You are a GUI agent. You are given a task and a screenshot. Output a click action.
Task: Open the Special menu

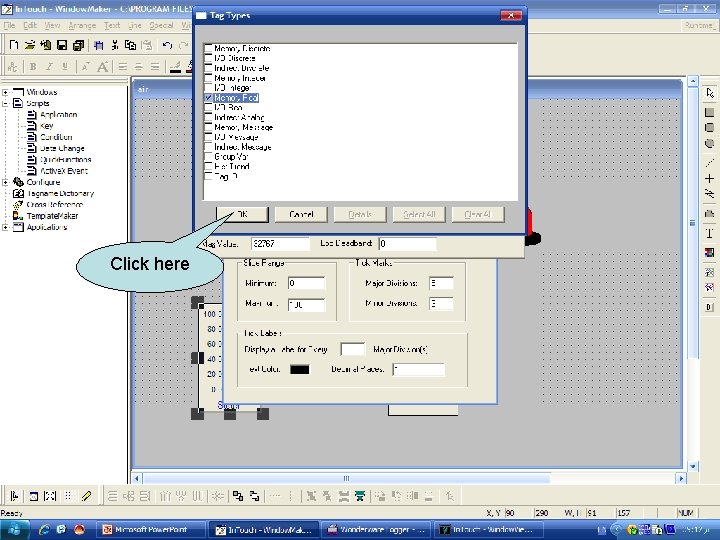[161, 25]
